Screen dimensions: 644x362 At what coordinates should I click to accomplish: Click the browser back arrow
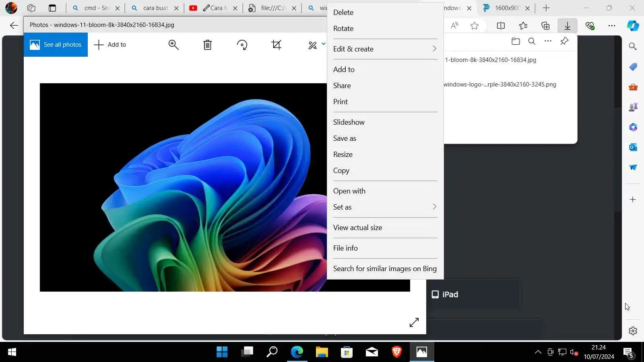[x=14, y=25]
